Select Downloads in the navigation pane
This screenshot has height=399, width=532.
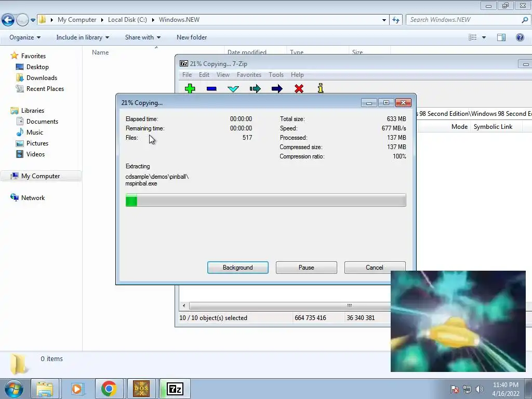42,78
